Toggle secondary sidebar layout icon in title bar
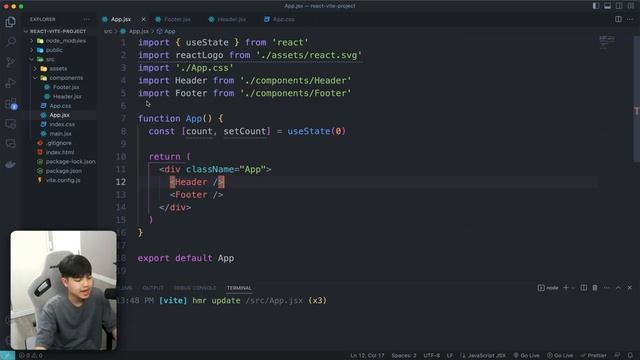 pyautogui.click(x=619, y=6)
